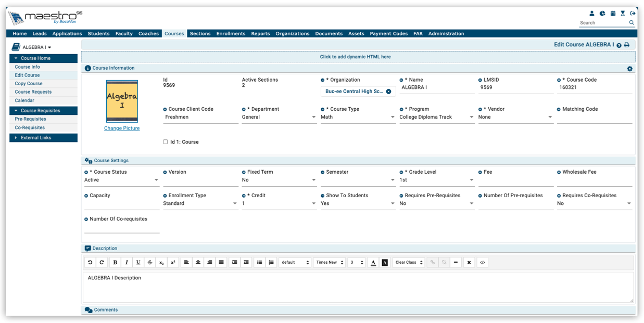644x323 pixels.
Task: Toggle underline formatting in the editor
Action: click(138, 263)
